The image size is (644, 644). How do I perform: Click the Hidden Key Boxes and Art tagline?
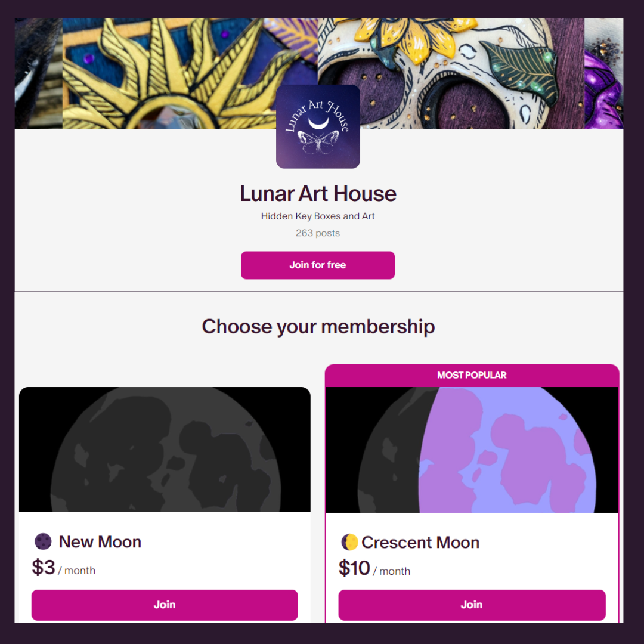pos(318,216)
